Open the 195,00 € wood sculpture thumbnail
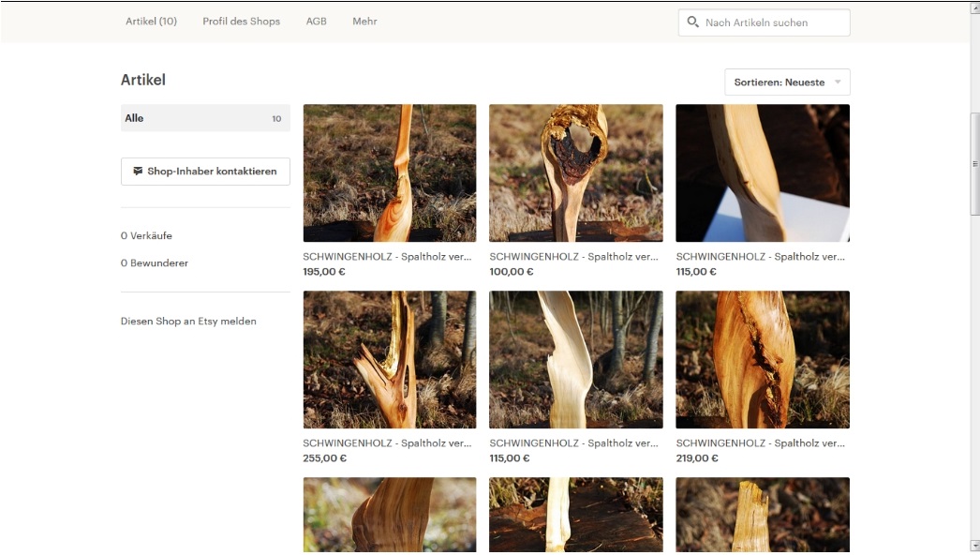Viewport: 980px width, 555px height. (x=390, y=173)
